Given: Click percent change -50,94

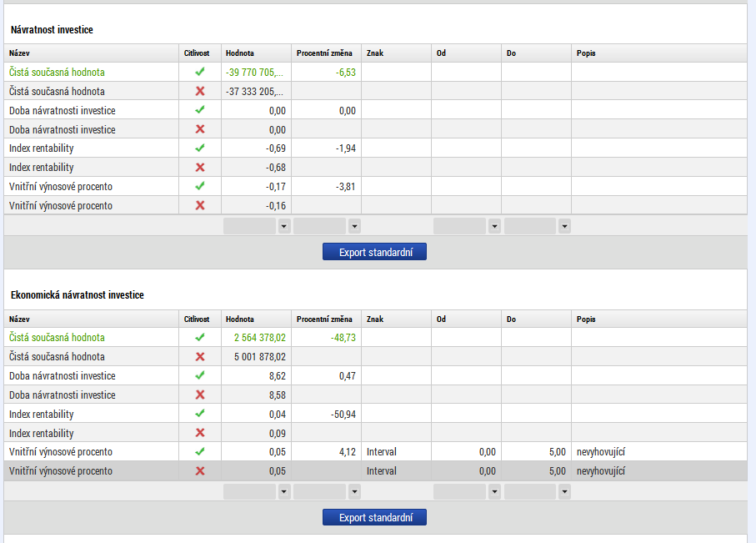Looking at the screenshot, I should [x=343, y=414].
